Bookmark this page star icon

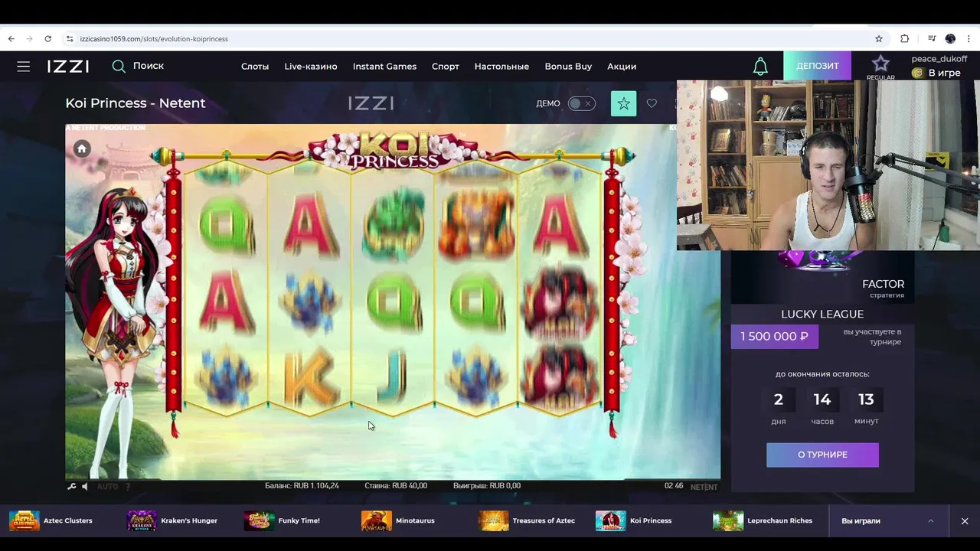879,38
